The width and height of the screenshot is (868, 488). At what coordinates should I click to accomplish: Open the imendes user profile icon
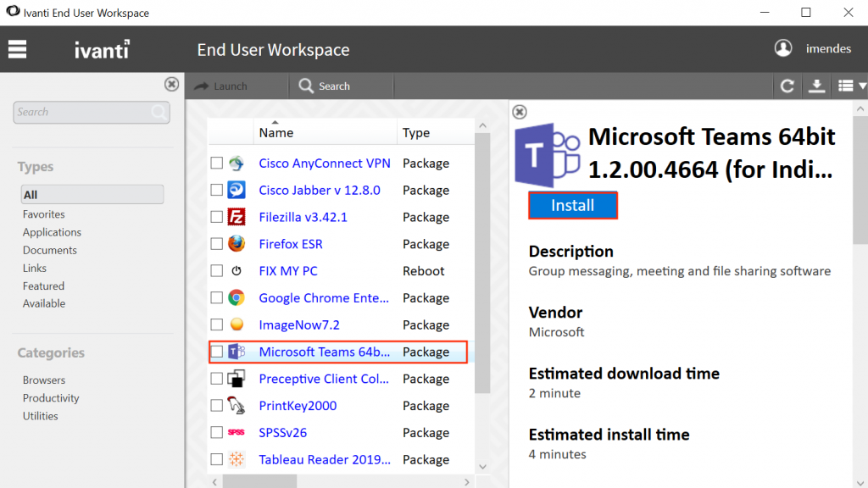click(x=782, y=48)
